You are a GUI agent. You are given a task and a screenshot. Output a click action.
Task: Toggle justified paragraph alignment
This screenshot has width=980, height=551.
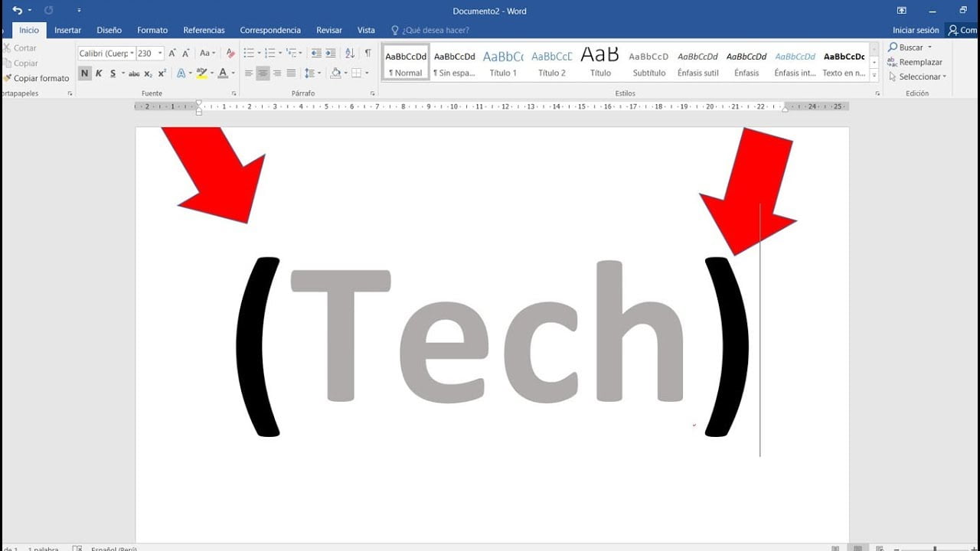coord(291,73)
